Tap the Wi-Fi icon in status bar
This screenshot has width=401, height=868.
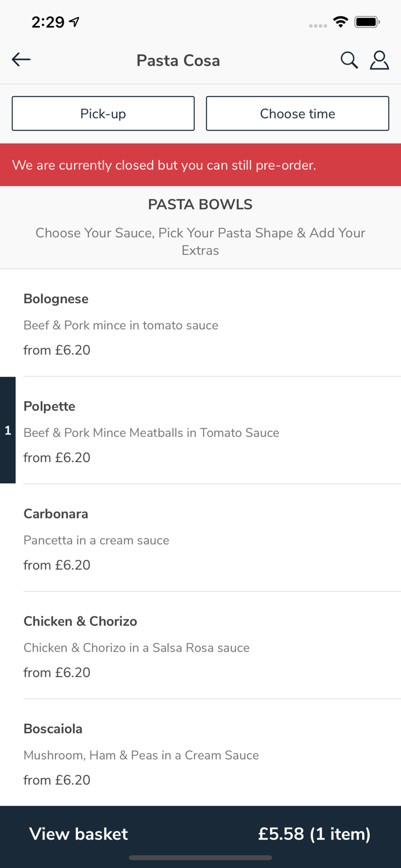click(x=340, y=21)
